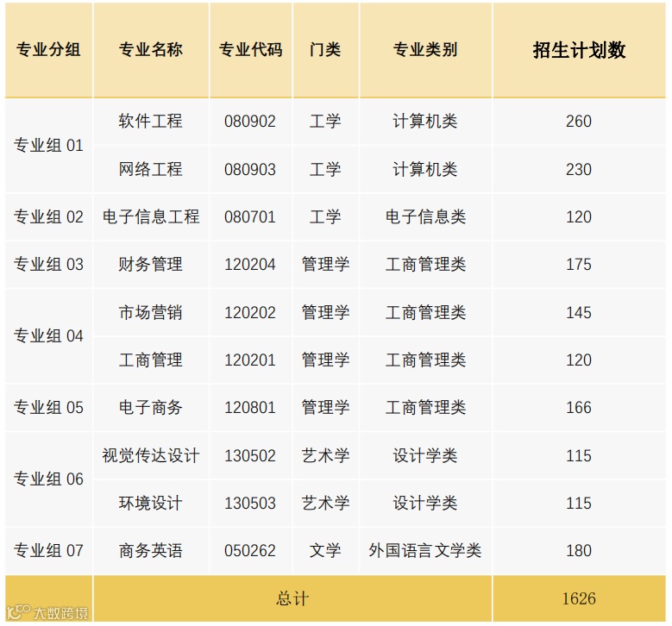
Task: Click 工商管理类 in the 电子商务 row
Action: pos(425,408)
